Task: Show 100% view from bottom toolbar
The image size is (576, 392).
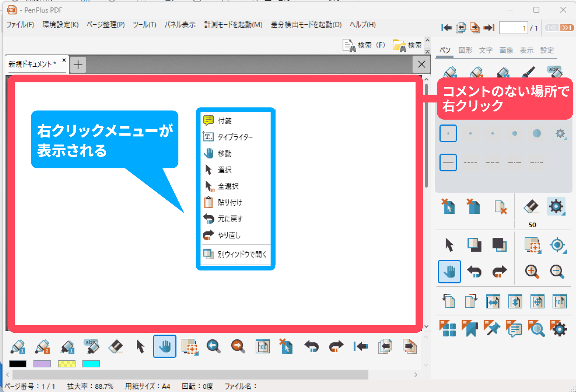Action: point(263,347)
